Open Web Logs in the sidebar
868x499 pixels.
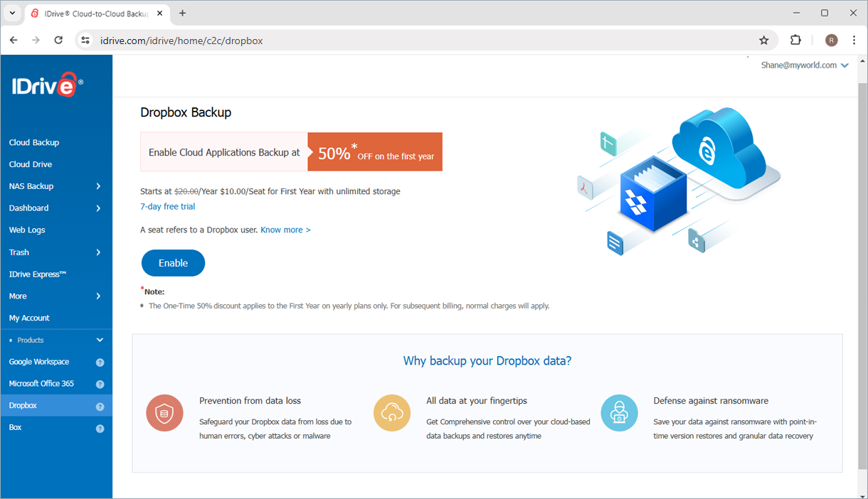(27, 230)
